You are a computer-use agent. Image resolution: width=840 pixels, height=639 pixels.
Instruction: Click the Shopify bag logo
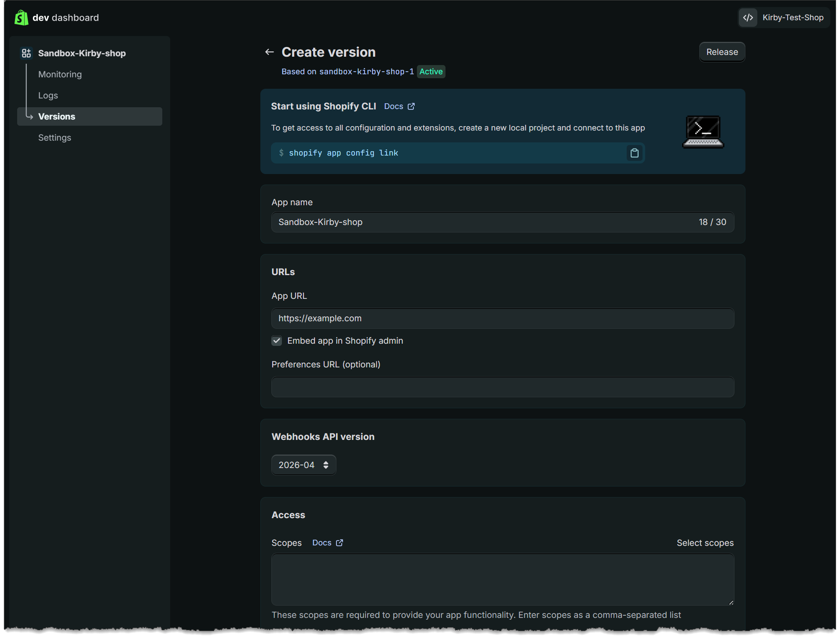21,18
